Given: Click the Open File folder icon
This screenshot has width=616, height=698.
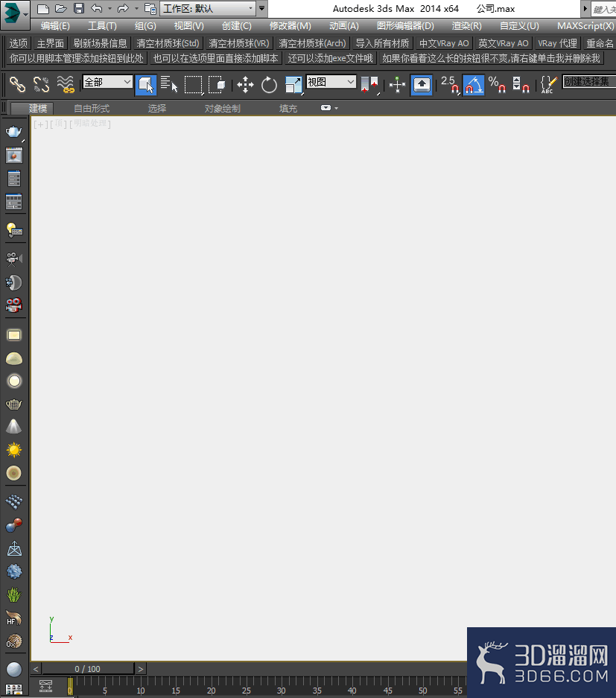Looking at the screenshot, I should click(61, 8).
